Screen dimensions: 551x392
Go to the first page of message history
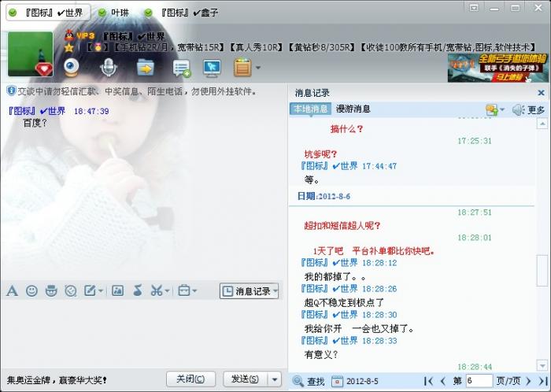coord(428,381)
